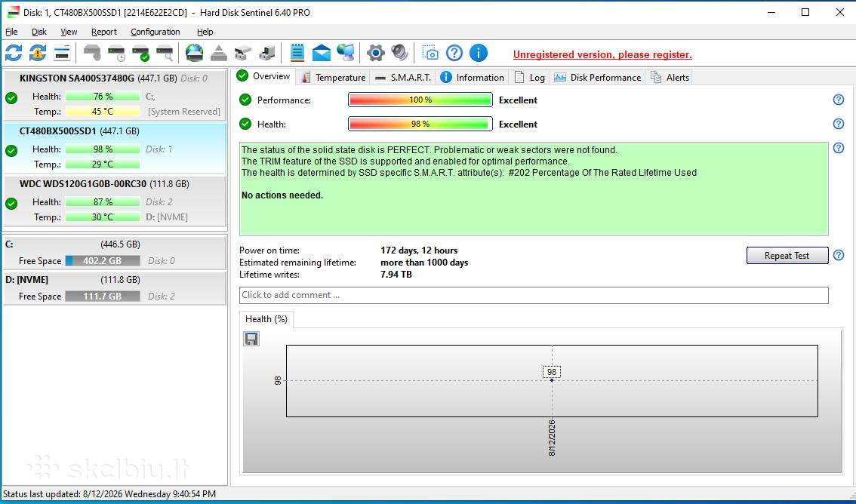Click the 98 data point on health graph
The height and width of the screenshot is (504, 856).
coord(551,380)
